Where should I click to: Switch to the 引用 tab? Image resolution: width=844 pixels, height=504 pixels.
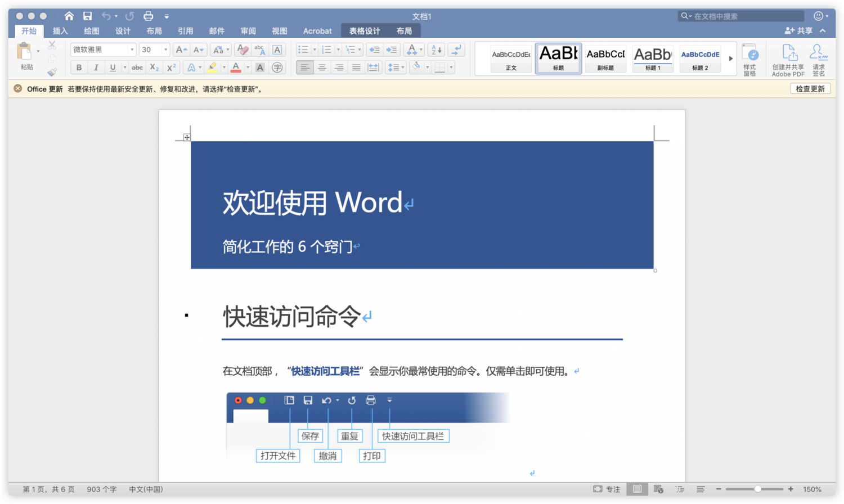pos(185,31)
